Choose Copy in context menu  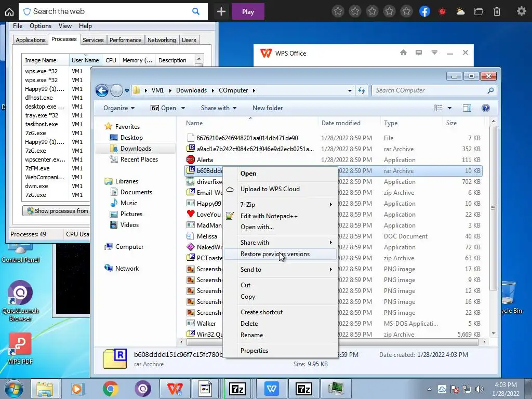pos(281,297)
